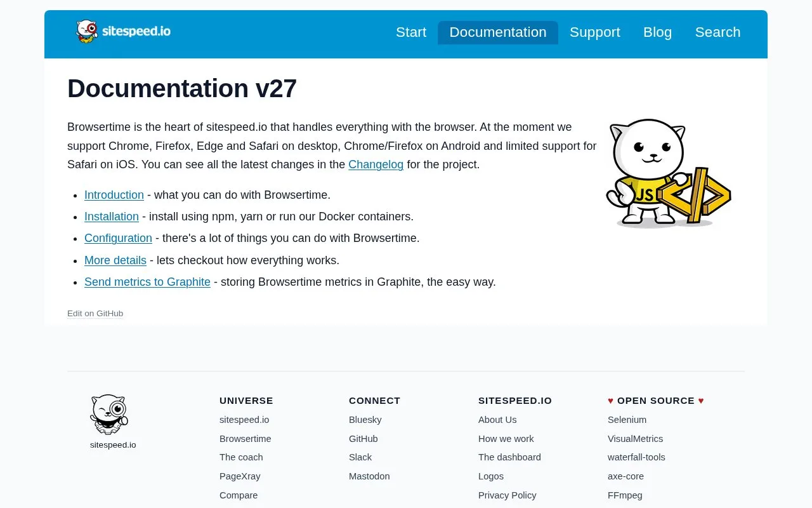
Task: Go to Logos footer link
Action: tap(491, 476)
